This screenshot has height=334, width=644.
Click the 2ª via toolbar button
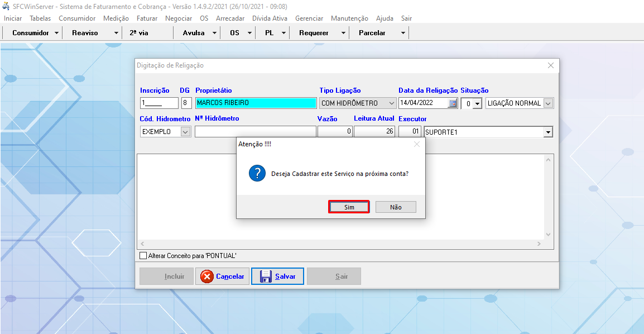139,33
